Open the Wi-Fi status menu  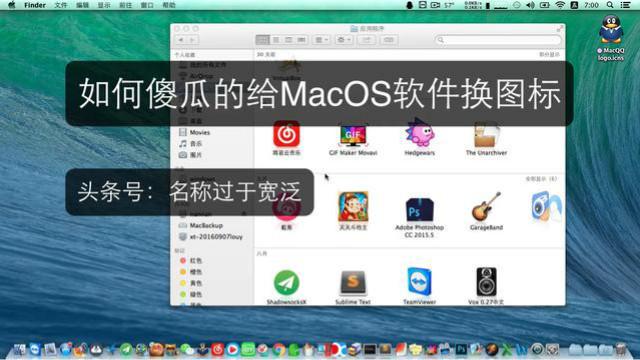(x=560, y=5)
